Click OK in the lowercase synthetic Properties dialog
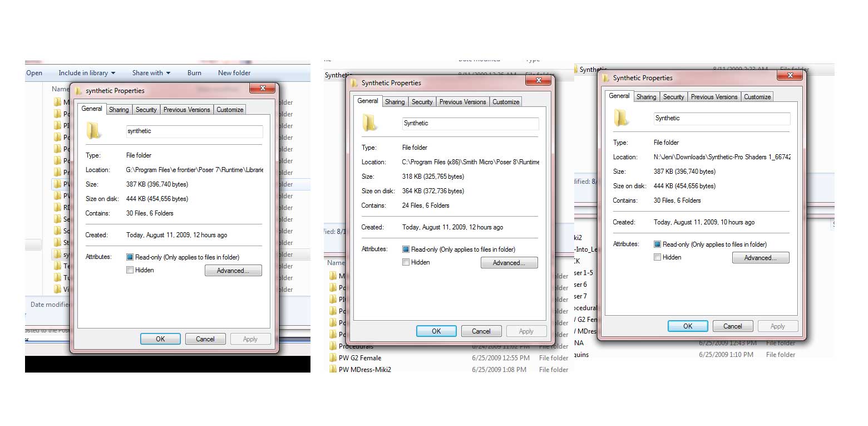This screenshot has height=426, width=868. 160,339
